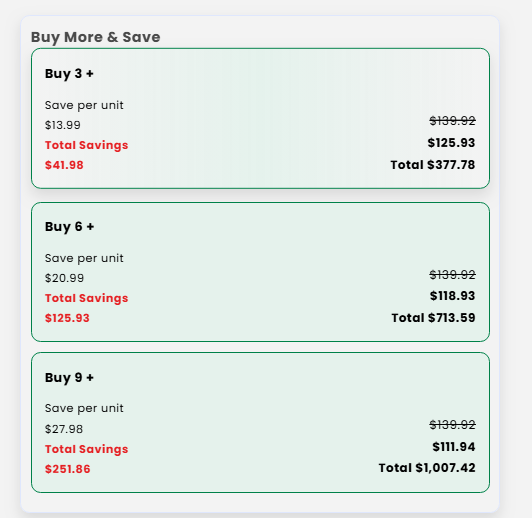Click discounted price $125.93 on first card
The height and width of the screenshot is (518, 532).
(451, 143)
